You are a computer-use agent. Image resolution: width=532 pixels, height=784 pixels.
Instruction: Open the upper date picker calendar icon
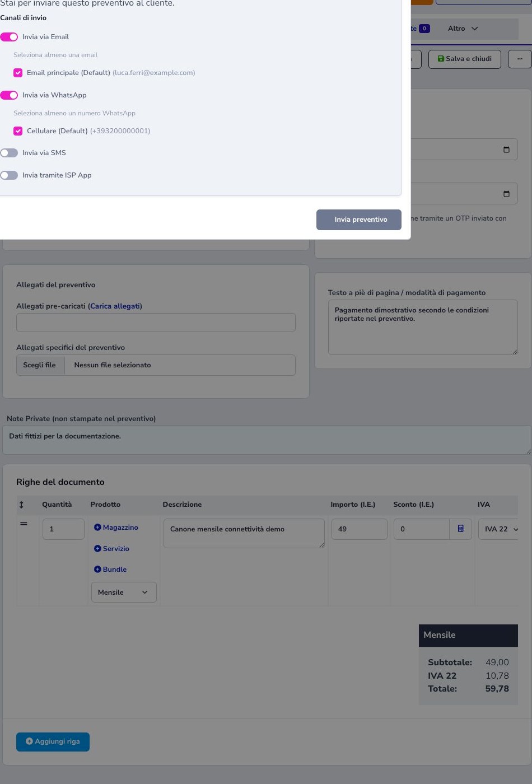pyautogui.click(x=506, y=150)
